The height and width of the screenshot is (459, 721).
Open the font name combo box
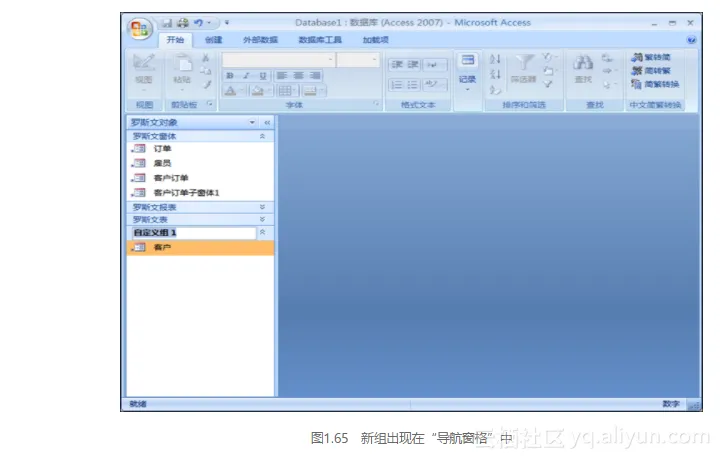point(278,59)
